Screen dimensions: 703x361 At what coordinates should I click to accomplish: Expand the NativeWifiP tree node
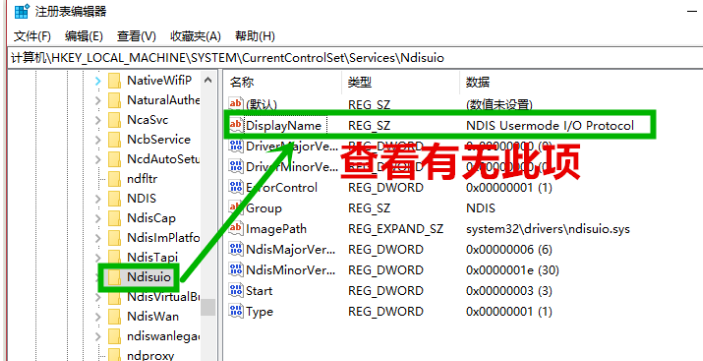point(98,81)
